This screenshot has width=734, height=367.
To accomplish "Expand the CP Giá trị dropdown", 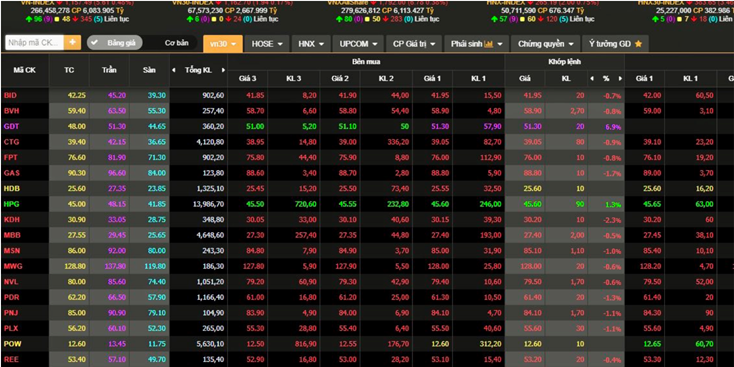I will tap(414, 44).
